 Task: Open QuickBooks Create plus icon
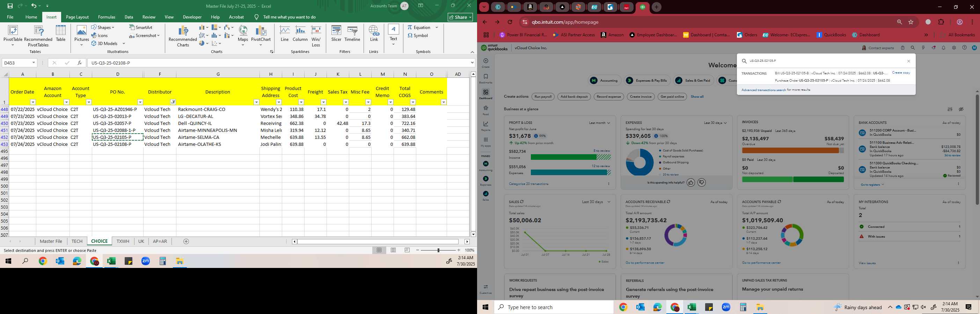coord(485,61)
